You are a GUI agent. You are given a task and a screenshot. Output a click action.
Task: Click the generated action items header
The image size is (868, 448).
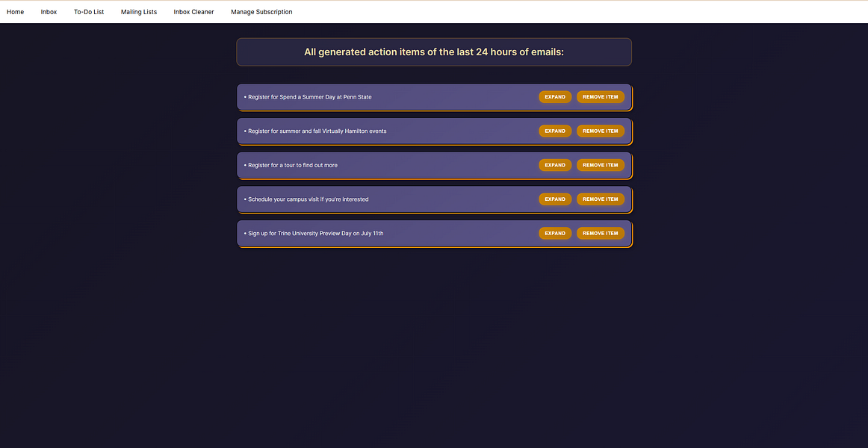[x=433, y=52]
